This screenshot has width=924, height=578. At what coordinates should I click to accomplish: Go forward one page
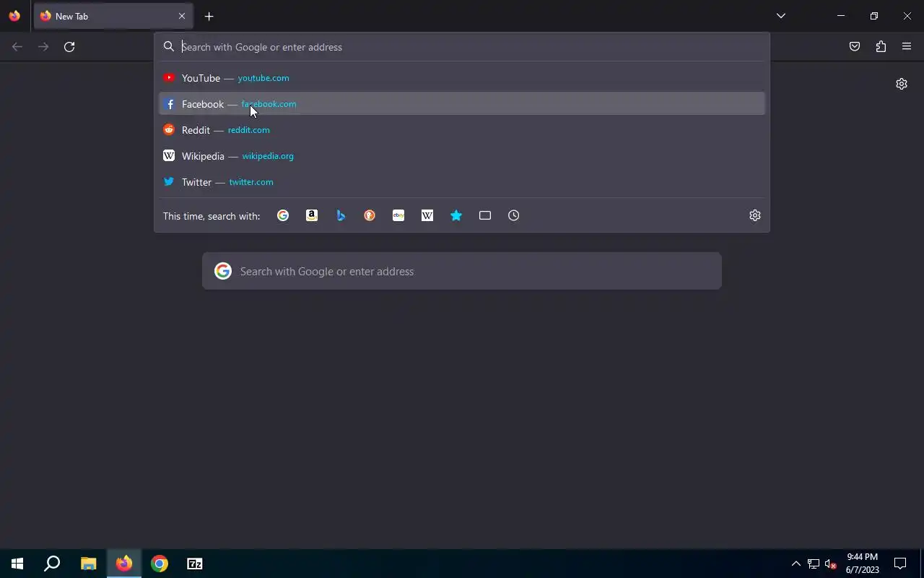click(x=43, y=46)
